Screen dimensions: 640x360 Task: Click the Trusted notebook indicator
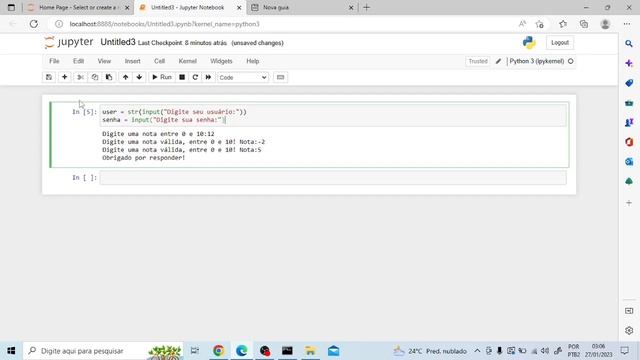coord(478,61)
